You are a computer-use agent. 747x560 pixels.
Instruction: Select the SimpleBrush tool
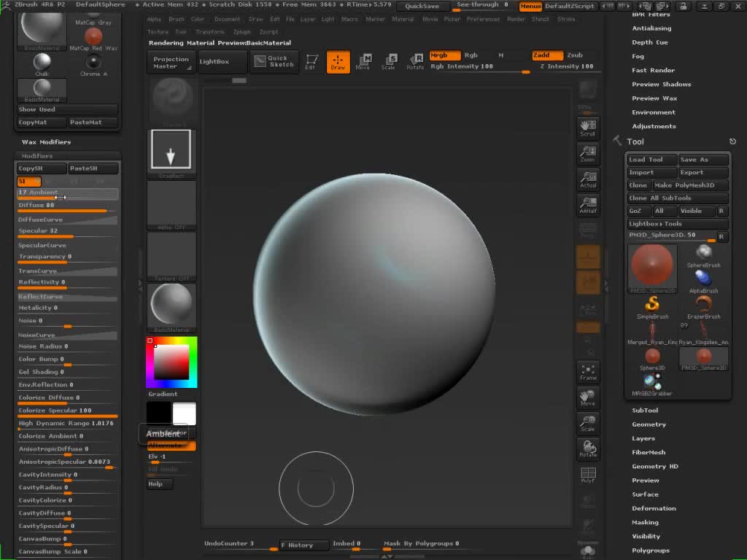click(x=652, y=307)
